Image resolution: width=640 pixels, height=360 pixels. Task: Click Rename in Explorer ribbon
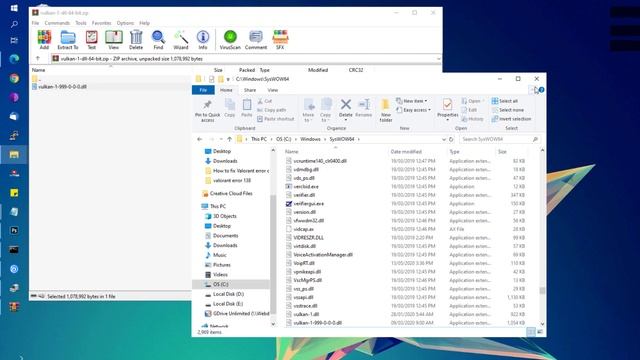coord(363,109)
